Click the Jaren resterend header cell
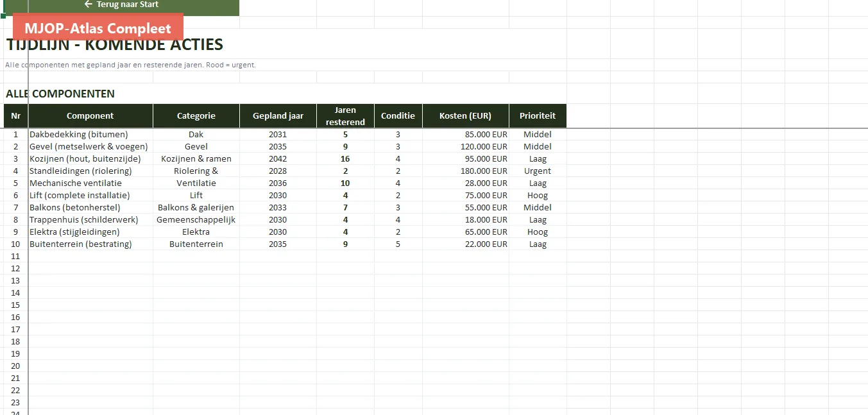This screenshot has width=868, height=415. [345, 116]
